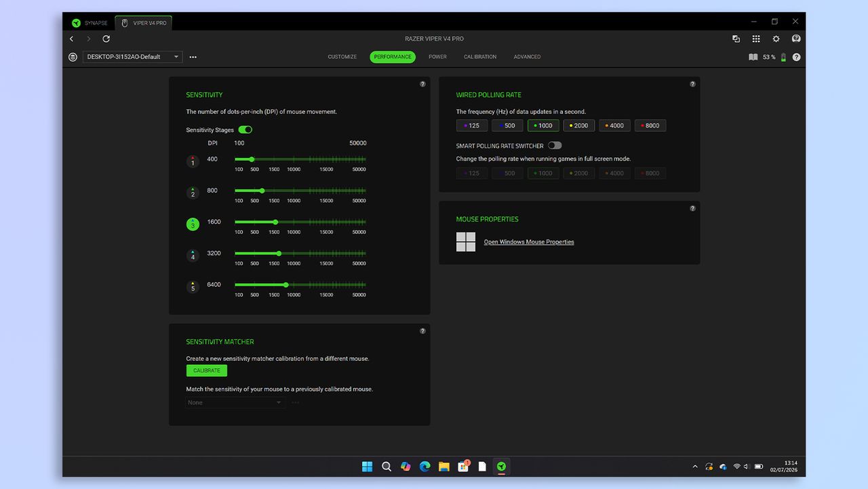Show help for Wired Polling Rate panel
Screen dimensions: 868x489
click(692, 84)
